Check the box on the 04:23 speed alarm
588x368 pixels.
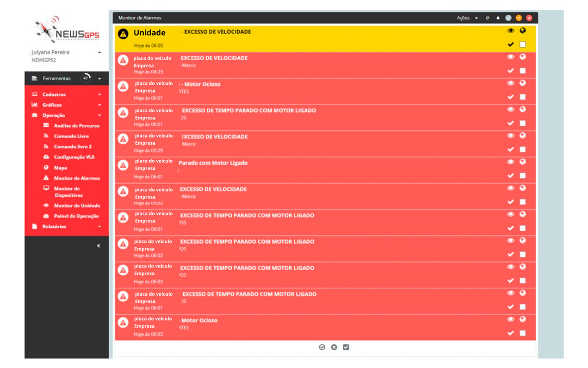click(523, 71)
